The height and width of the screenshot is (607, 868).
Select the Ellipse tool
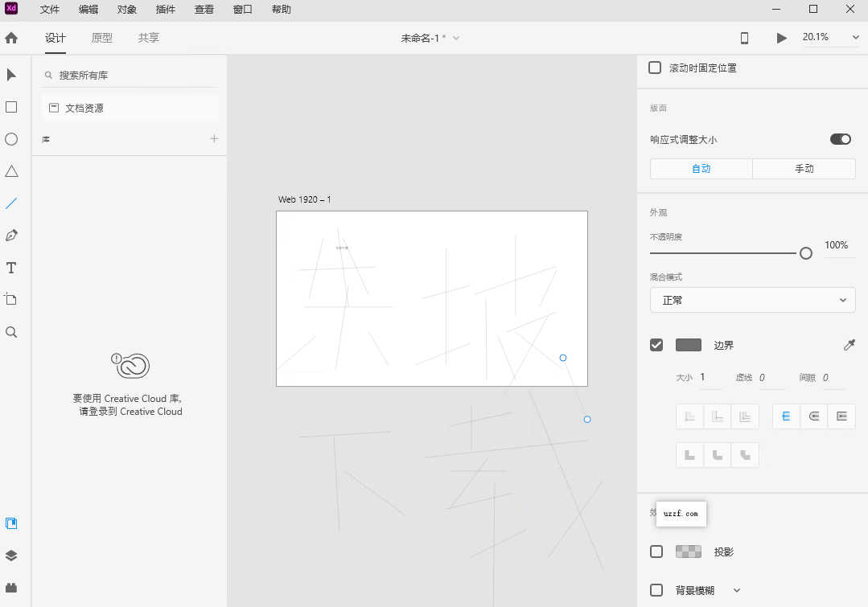(11, 138)
